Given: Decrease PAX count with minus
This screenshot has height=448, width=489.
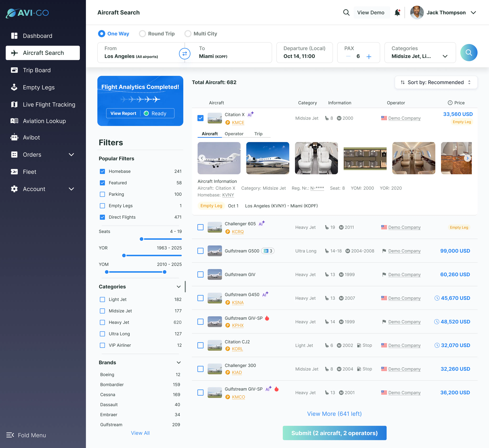Looking at the screenshot, I should tap(348, 56).
